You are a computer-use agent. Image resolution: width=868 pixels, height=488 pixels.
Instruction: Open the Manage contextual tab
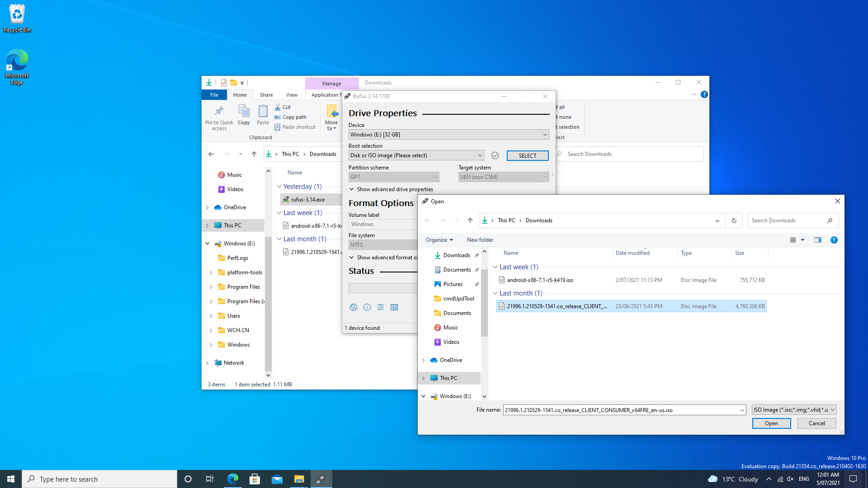click(332, 84)
